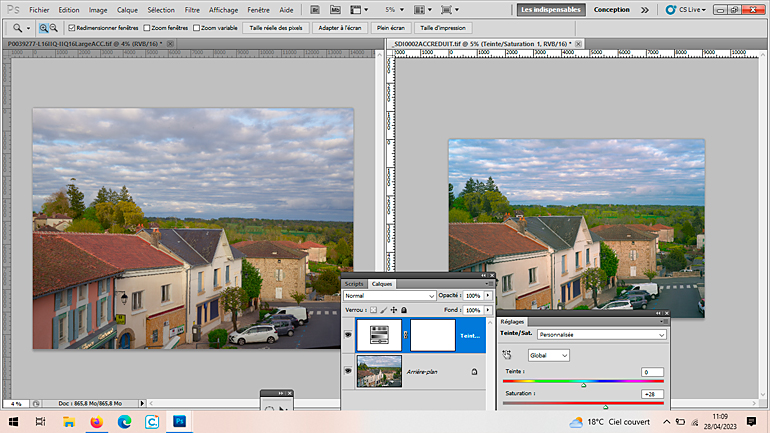Click the Photoshop Ps logo
This screenshot has width=770, height=433.
point(13,10)
